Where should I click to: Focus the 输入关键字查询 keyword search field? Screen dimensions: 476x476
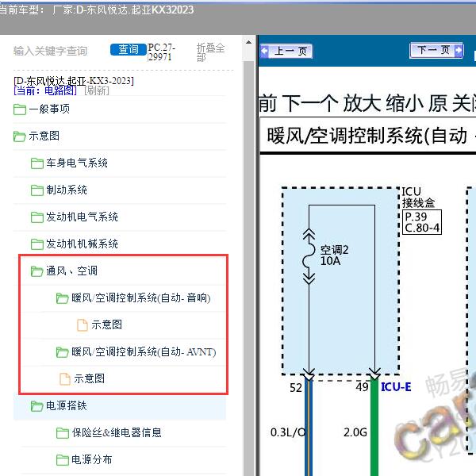[51, 51]
